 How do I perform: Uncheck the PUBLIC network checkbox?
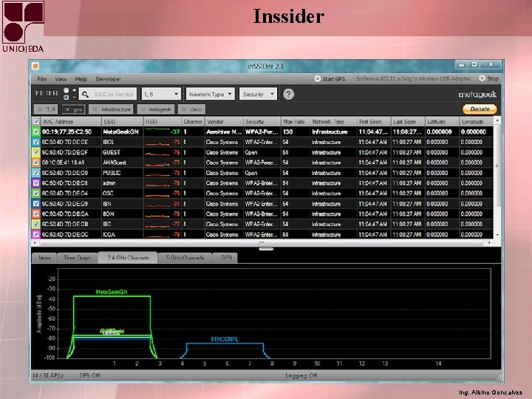[x=36, y=173]
